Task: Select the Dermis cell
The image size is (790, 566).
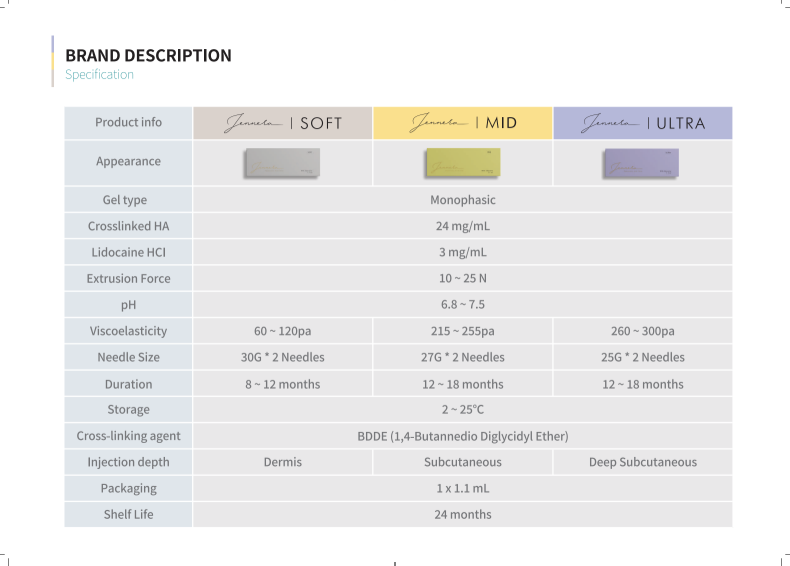Action: point(283,462)
